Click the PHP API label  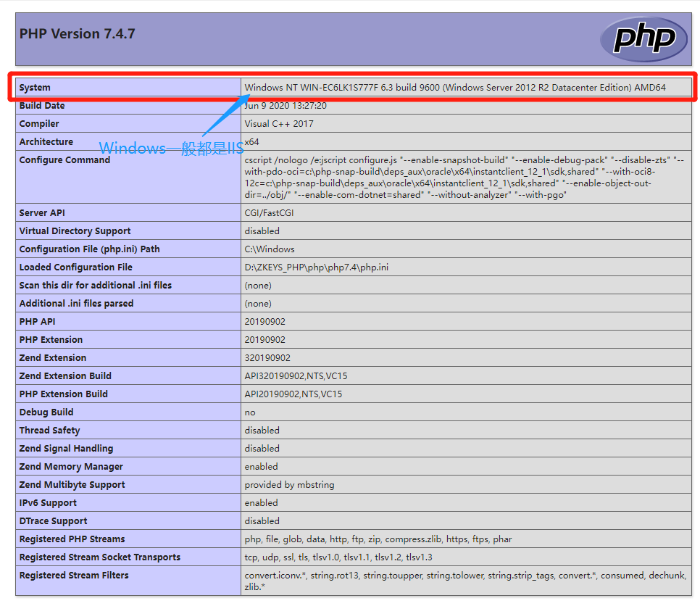(x=38, y=322)
